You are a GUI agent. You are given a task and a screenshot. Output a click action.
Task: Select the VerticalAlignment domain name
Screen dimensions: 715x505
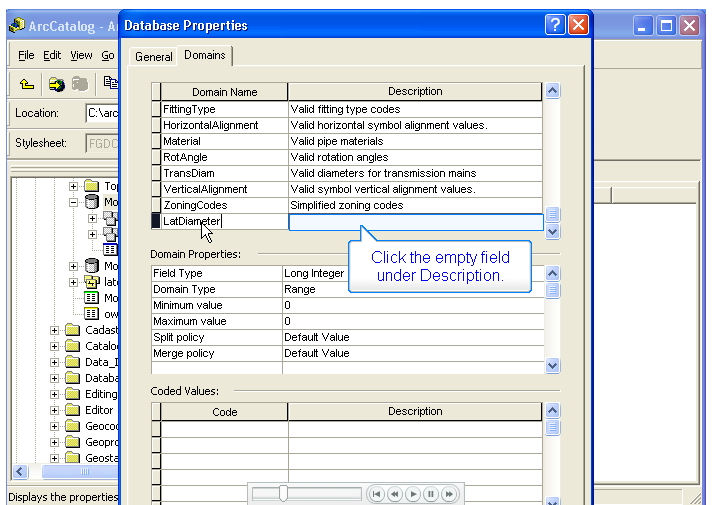coord(205,189)
